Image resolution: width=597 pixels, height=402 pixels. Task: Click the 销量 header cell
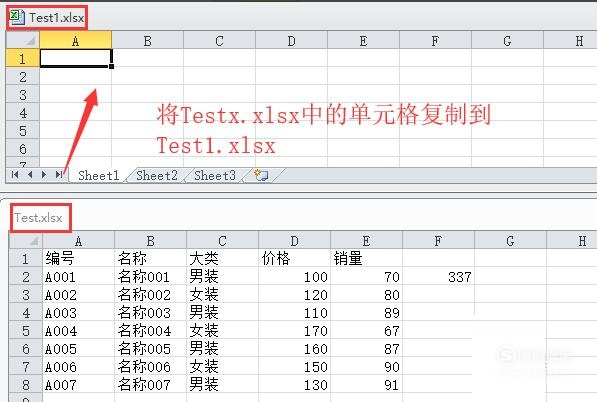tap(366, 258)
